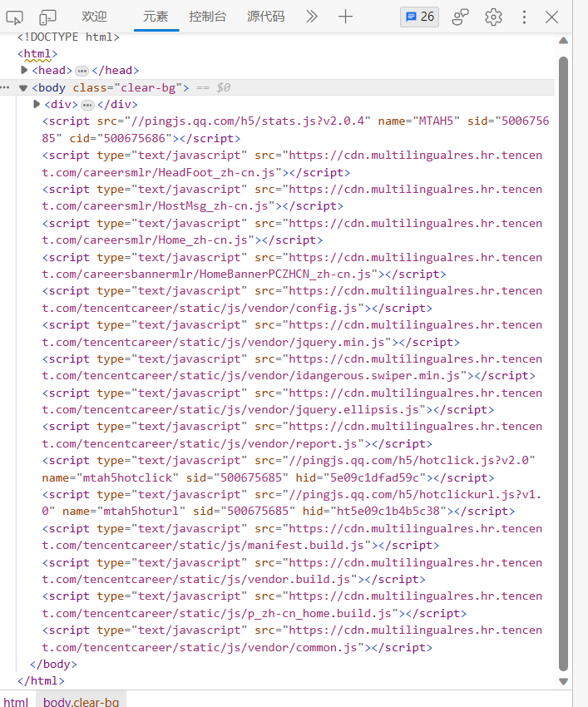The image size is (588, 707).
Task: Select the closing </html> tag
Action: (41, 681)
